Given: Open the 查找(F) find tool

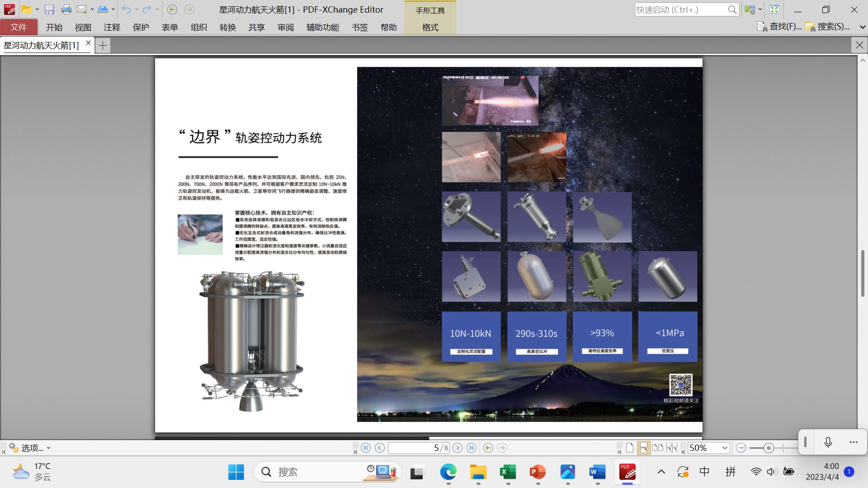Looking at the screenshot, I should click(x=779, y=27).
